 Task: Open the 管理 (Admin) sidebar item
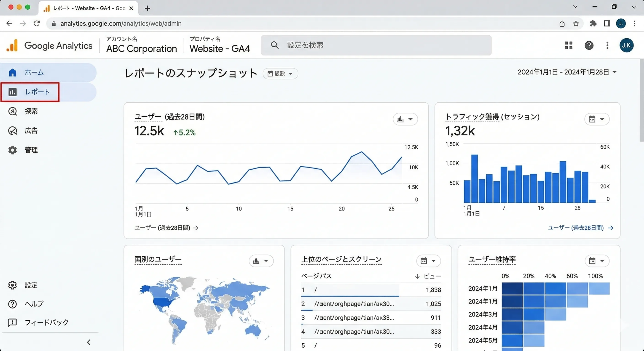(x=31, y=150)
